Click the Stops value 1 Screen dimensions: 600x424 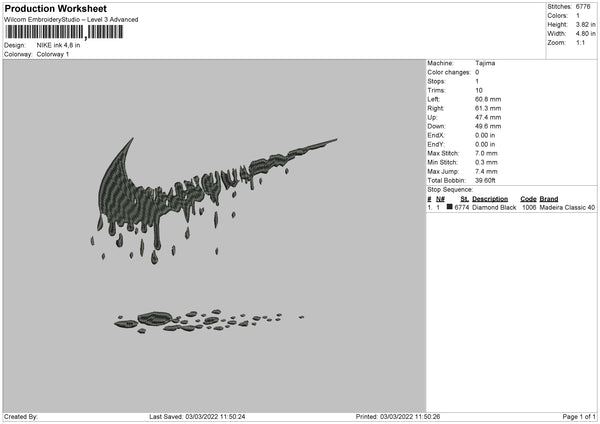[477, 81]
